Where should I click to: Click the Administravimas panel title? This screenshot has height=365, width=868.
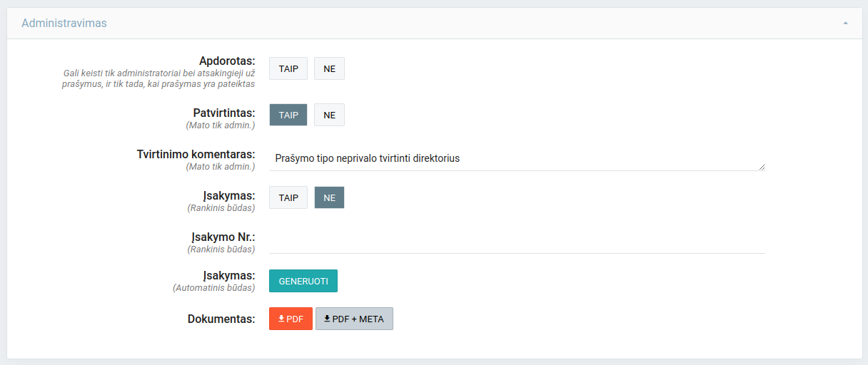64,24
